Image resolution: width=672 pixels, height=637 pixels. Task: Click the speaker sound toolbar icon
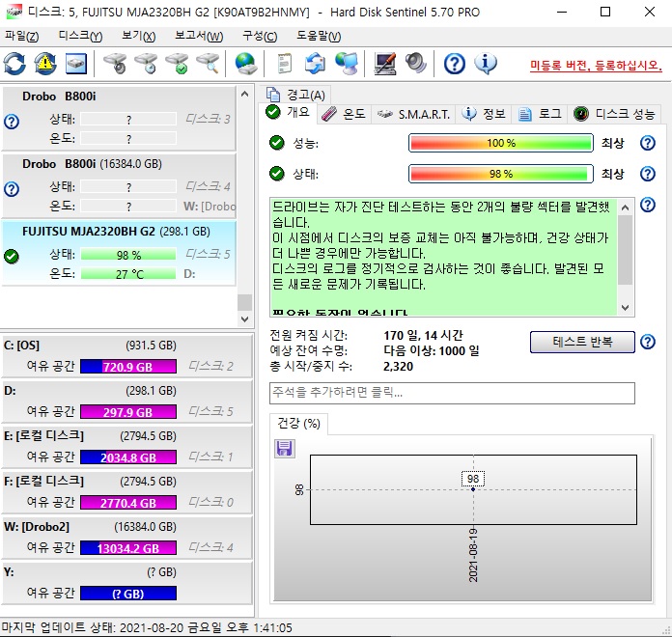coord(416,64)
